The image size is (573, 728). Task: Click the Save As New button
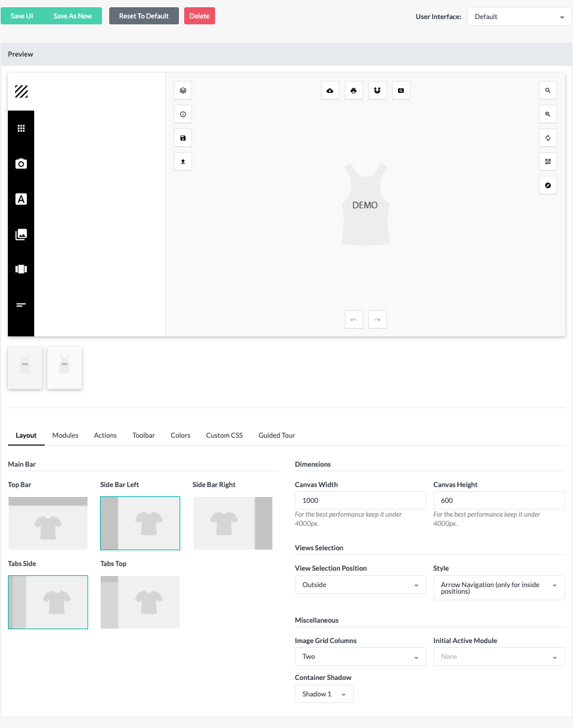click(73, 14)
